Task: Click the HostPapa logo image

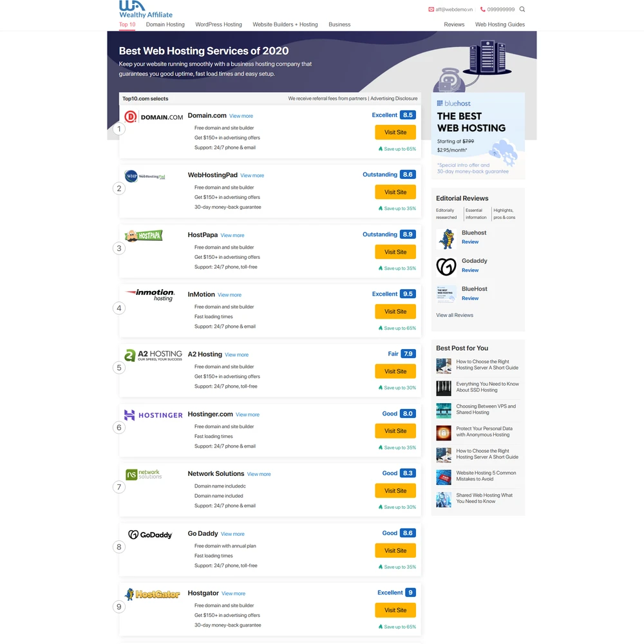Action: pyautogui.click(x=144, y=235)
